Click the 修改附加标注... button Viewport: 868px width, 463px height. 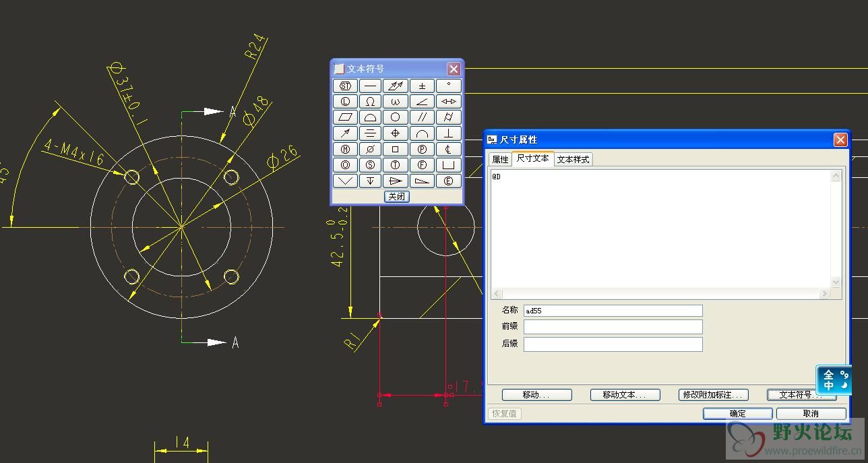pyautogui.click(x=714, y=395)
